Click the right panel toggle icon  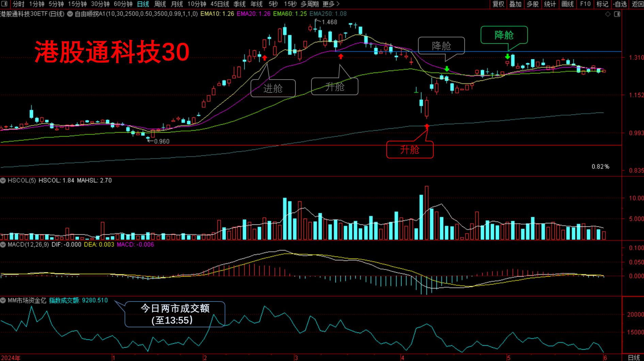617,14
